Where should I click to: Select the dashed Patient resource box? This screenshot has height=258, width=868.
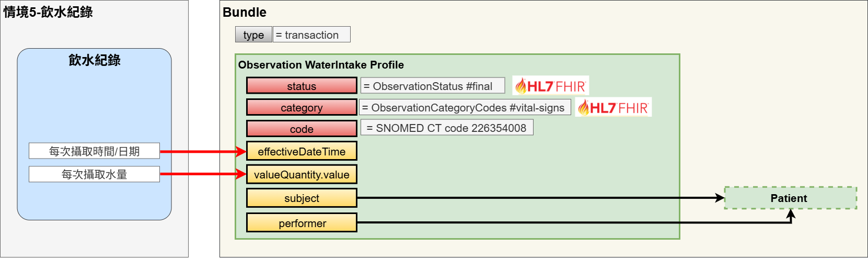click(790, 198)
